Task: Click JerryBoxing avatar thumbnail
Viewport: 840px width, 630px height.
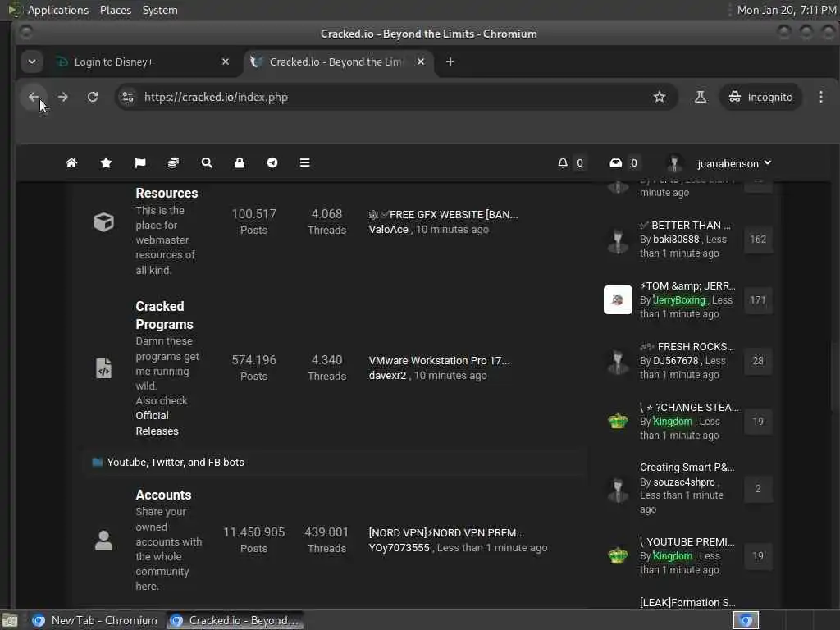Action: pos(619,299)
